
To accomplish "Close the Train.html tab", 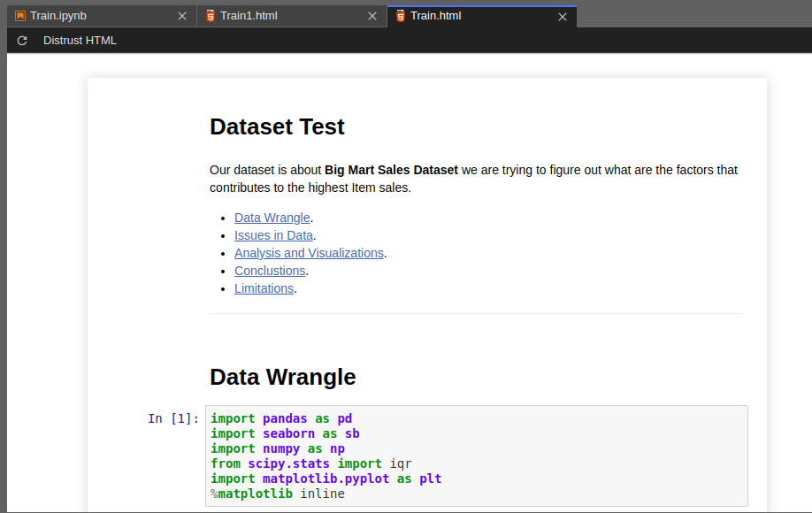I will [563, 15].
